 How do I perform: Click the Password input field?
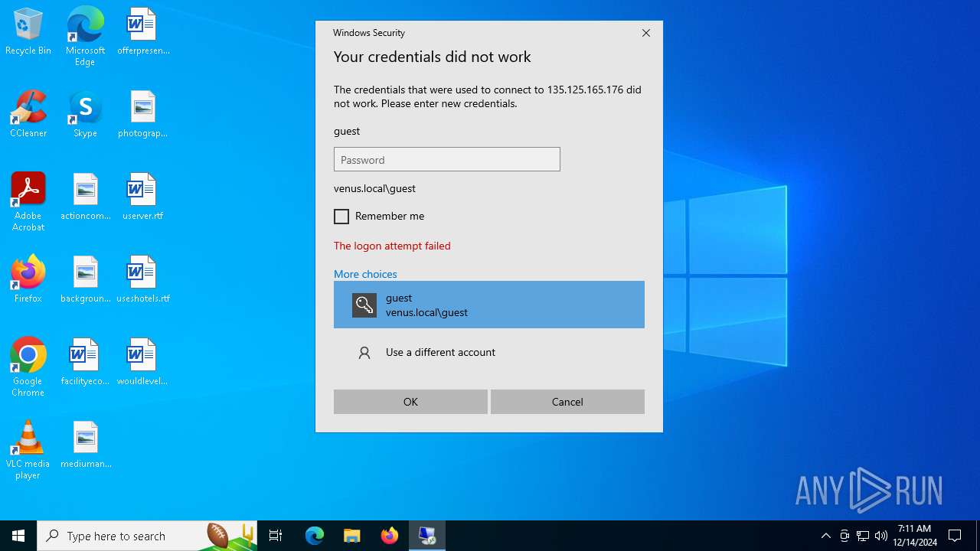(447, 159)
